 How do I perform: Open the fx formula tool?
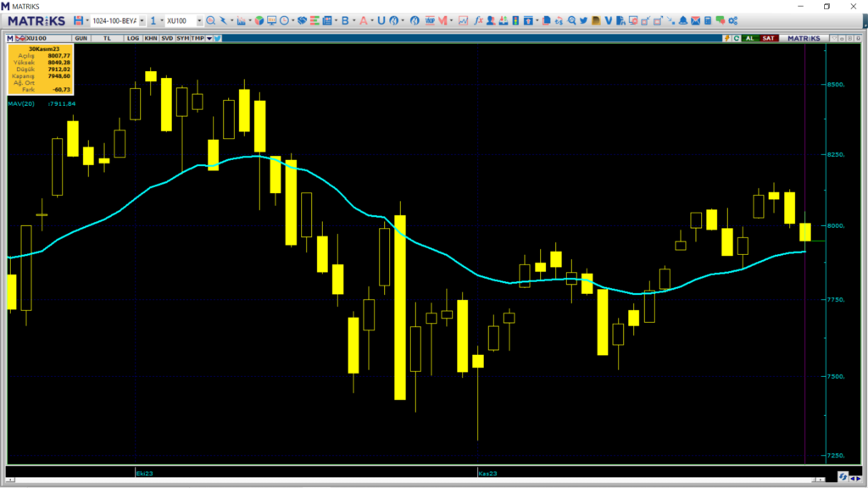[x=478, y=20]
